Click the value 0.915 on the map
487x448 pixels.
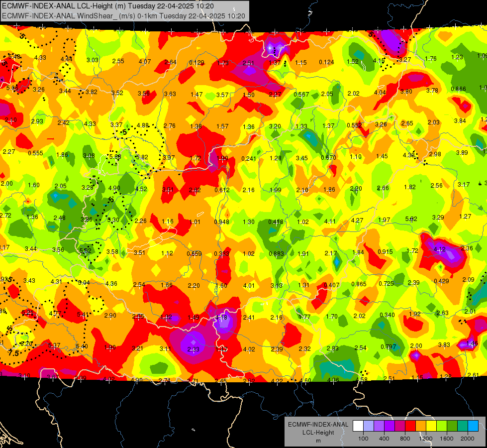[x=385, y=252]
